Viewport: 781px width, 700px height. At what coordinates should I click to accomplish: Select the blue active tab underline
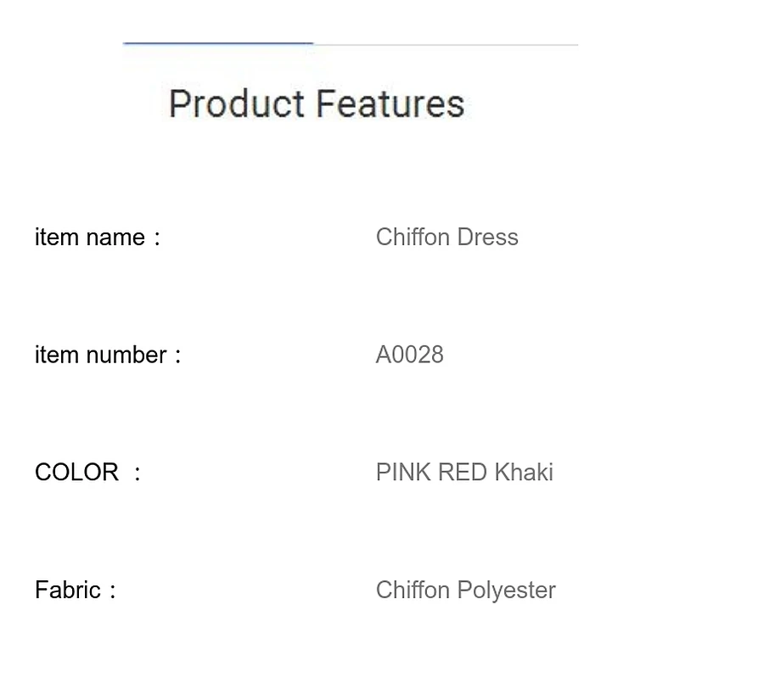(218, 43)
